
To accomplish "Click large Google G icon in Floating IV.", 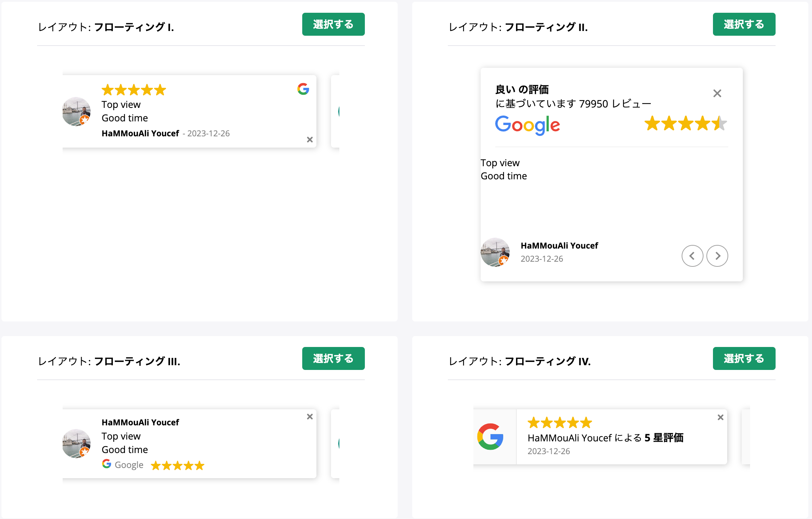I will pyautogui.click(x=490, y=437).
